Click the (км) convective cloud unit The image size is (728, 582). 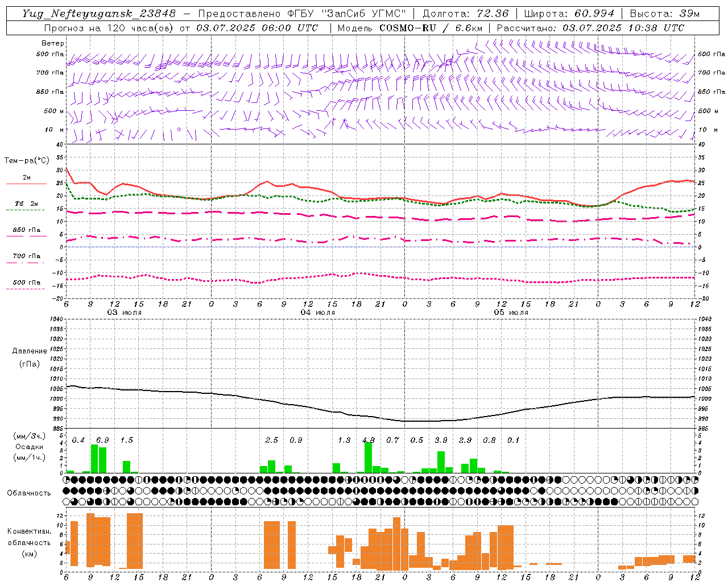click(x=30, y=554)
